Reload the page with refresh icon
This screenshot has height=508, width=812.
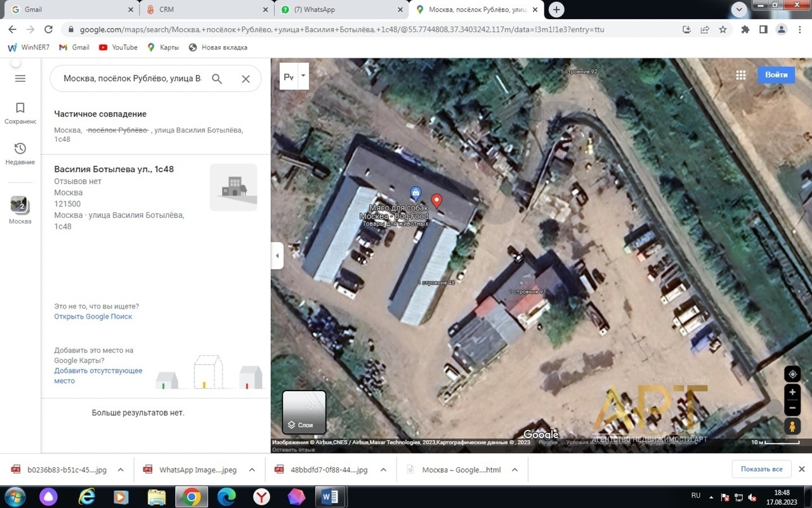[x=48, y=29]
